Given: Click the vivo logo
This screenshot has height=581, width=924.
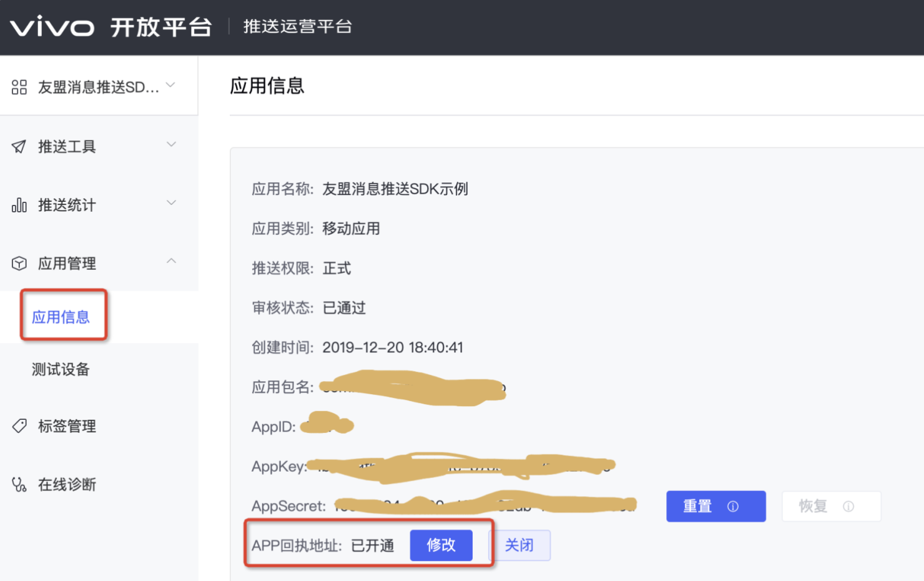Looking at the screenshot, I should (52, 27).
